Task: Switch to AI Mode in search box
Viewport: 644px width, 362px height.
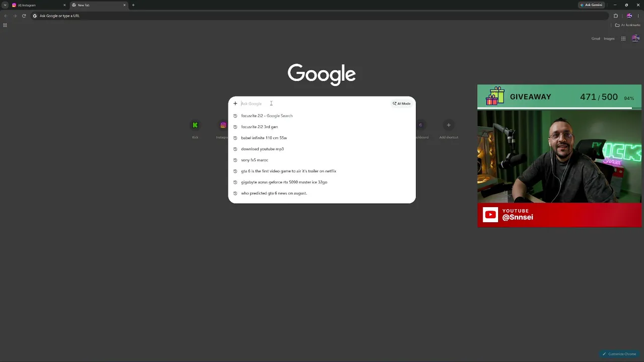Action: click(x=401, y=104)
